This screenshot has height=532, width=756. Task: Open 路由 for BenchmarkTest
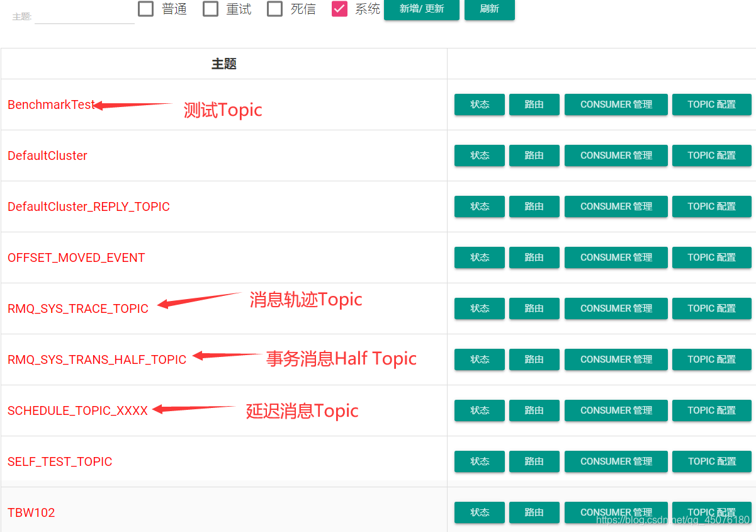click(x=534, y=105)
